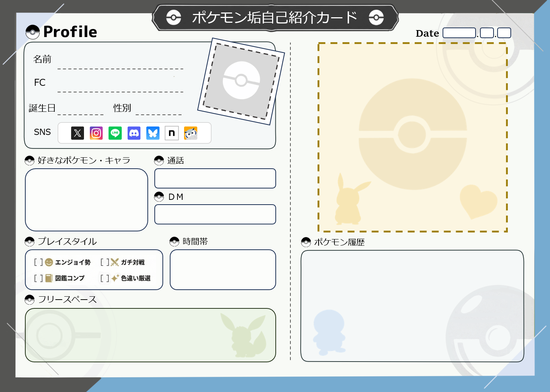Image resolution: width=550 pixels, height=392 pixels.
Task: Click the Poké Ball bullet beside ポケモン履歴
Action: [x=306, y=242]
